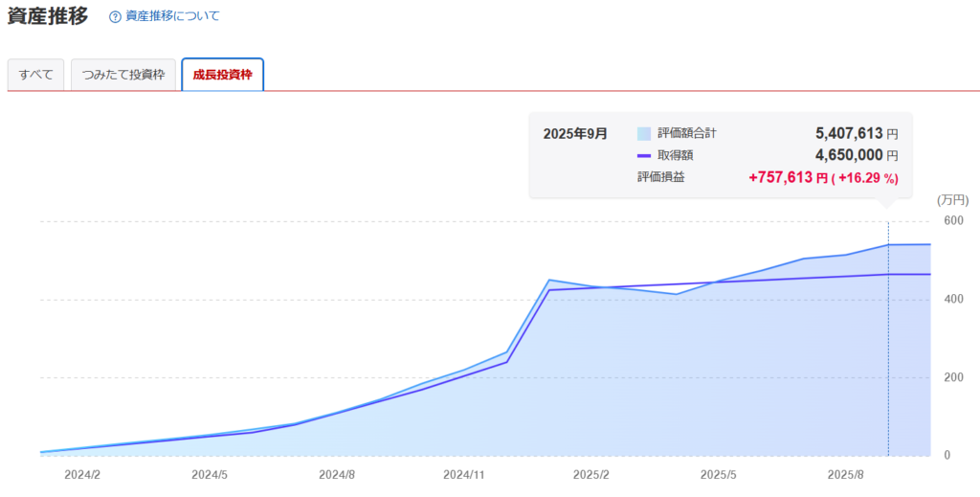Click the 2025年9月 date in tooltip
The width and height of the screenshot is (980, 497).
pos(574,134)
